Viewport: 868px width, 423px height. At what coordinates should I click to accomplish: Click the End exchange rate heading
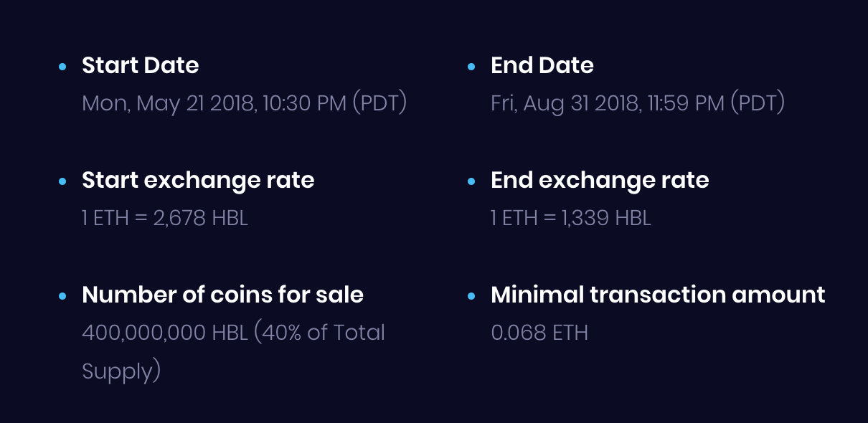click(x=600, y=180)
